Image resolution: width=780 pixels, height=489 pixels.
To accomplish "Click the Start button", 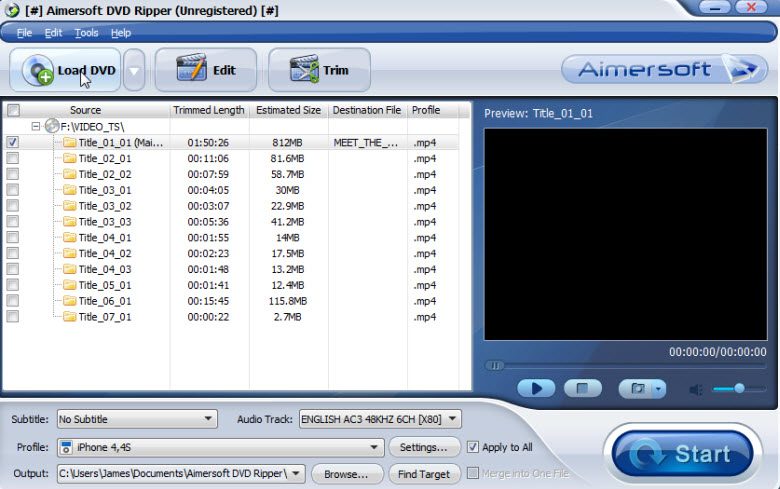I will point(682,454).
